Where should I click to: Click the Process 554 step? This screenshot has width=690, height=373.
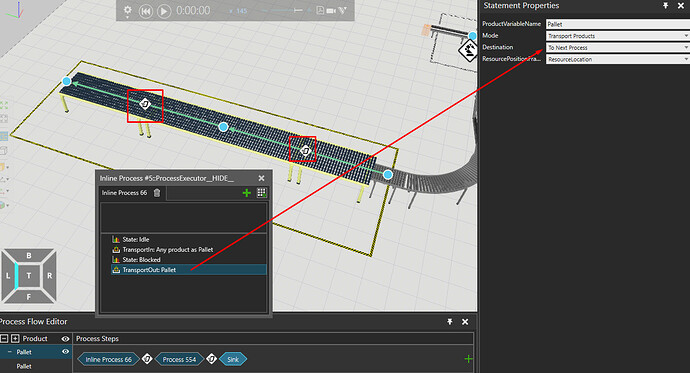179,359
